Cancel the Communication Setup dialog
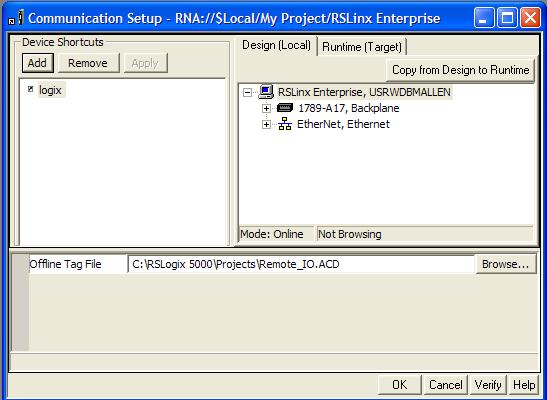547x400 pixels. click(445, 385)
